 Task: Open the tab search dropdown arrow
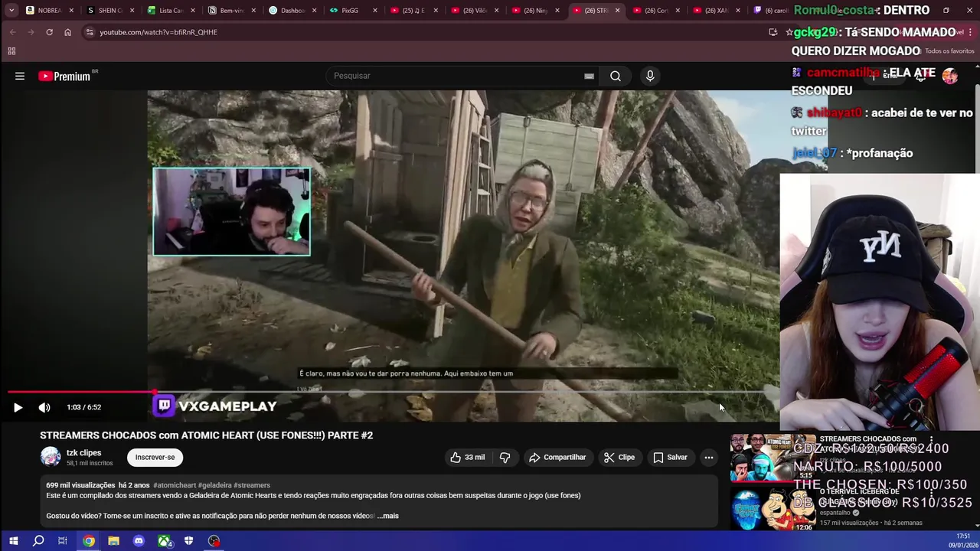click(x=11, y=11)
